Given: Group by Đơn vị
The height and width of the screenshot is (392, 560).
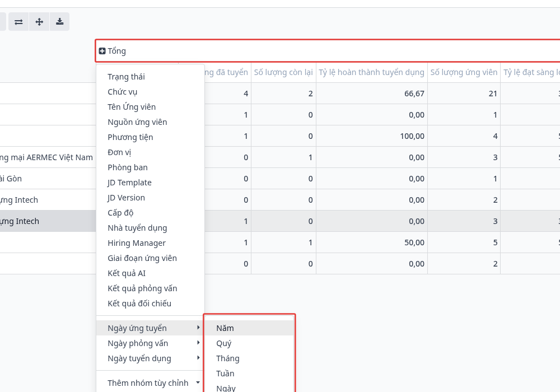Looking at the screenshot, I should 150,152.
